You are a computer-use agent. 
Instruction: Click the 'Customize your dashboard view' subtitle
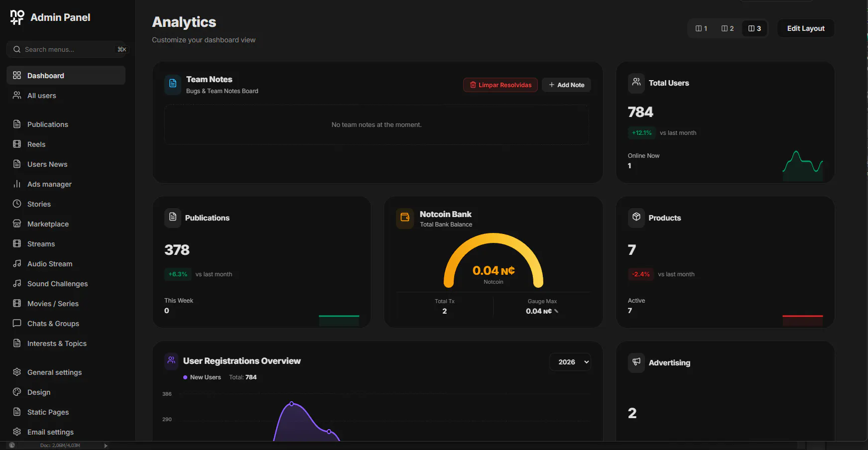pos(204,40)
